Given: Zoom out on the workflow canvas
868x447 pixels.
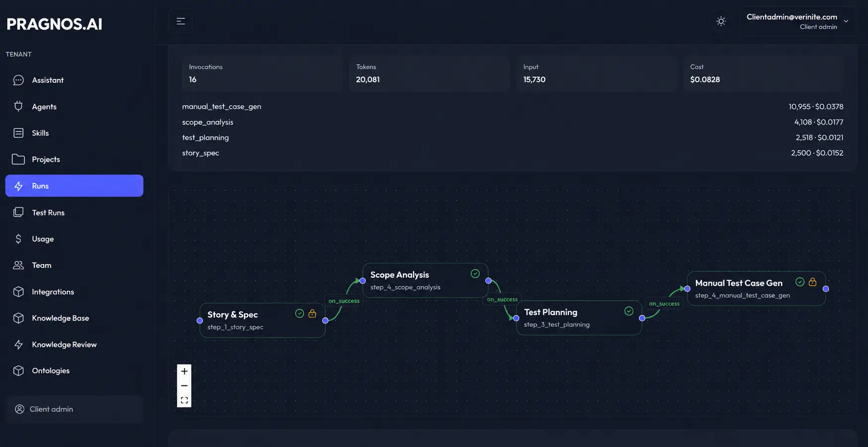Looking at the screenshot, I should tap(184, 386).
